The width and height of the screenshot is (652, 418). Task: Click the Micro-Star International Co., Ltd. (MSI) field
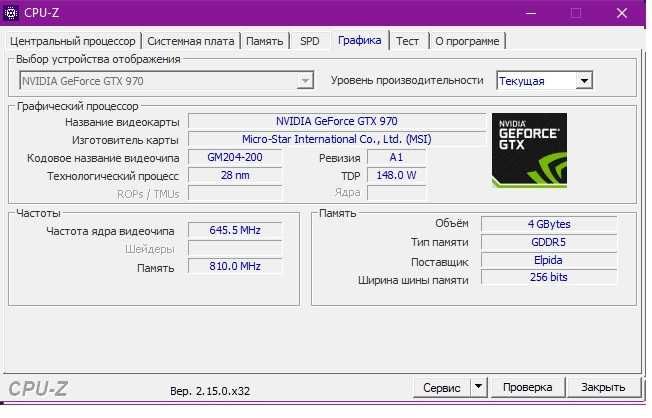coord(337,139)
